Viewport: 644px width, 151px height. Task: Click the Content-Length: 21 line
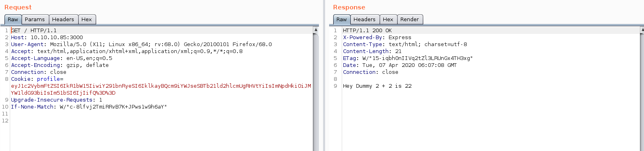(372, 51)
